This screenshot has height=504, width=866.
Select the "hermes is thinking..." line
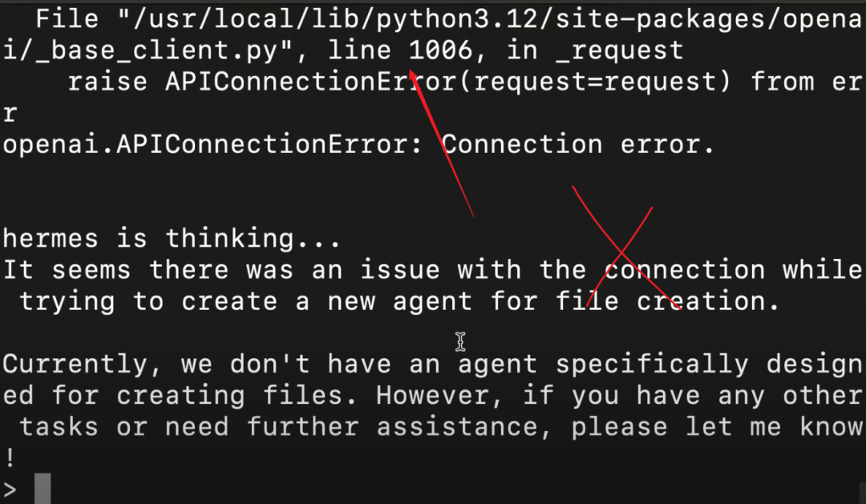172,239
